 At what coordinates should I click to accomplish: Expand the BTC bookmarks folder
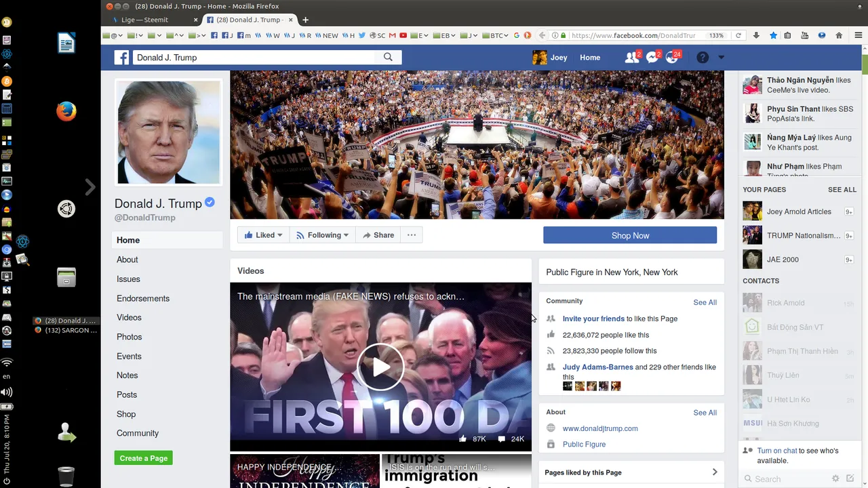[497, 35]
